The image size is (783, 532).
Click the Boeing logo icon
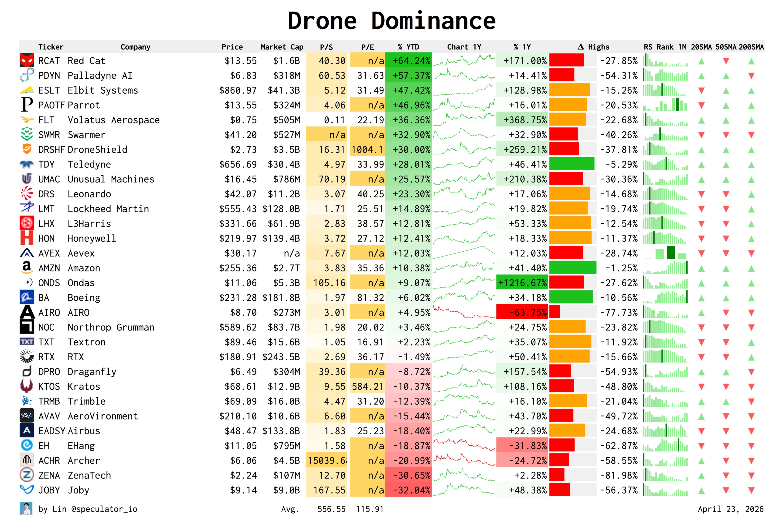point(27,297)
